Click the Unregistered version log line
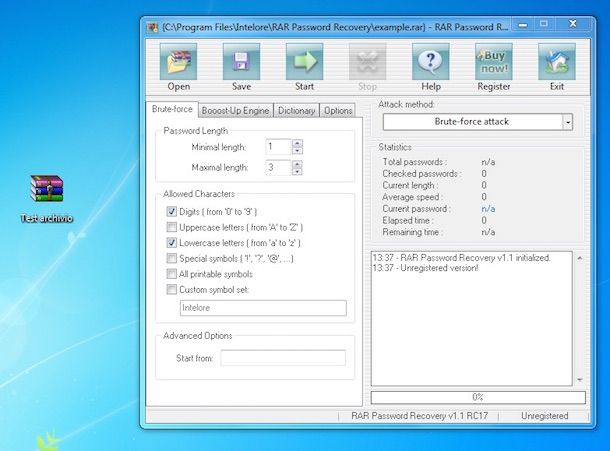 point(426,268)
